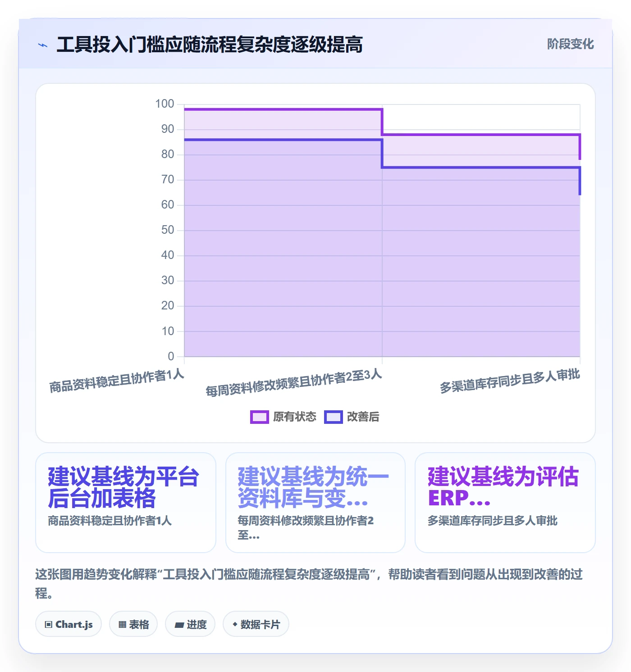Click the y-axis value 50

168,230
